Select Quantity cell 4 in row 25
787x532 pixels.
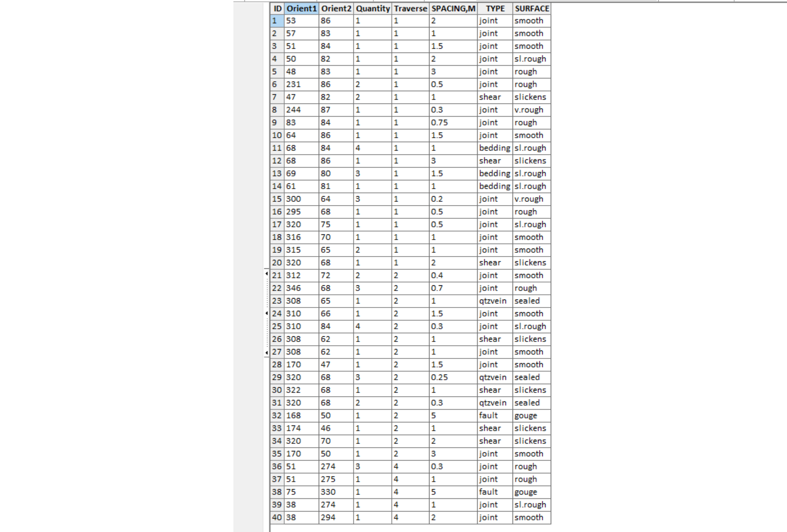(373, 326)
